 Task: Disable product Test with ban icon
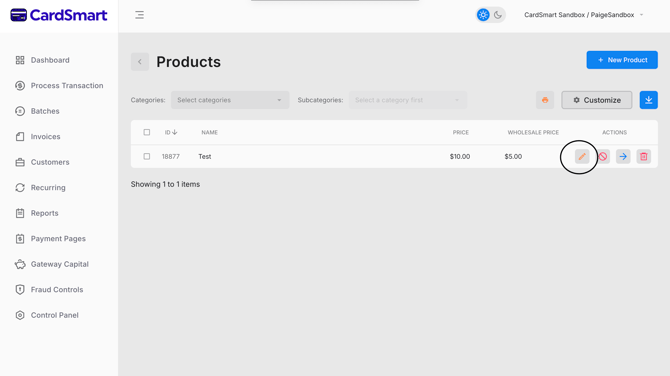(x=602, y=156)
